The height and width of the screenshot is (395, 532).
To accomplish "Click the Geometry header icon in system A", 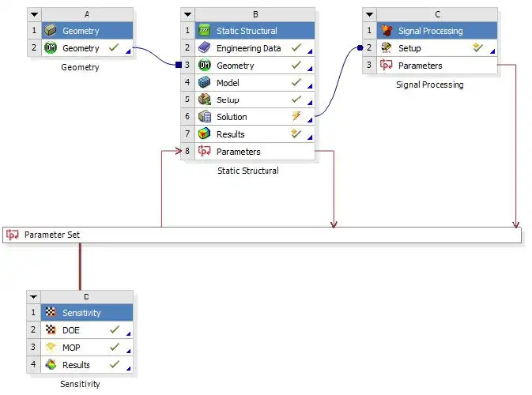I will [x=51, y=30].
